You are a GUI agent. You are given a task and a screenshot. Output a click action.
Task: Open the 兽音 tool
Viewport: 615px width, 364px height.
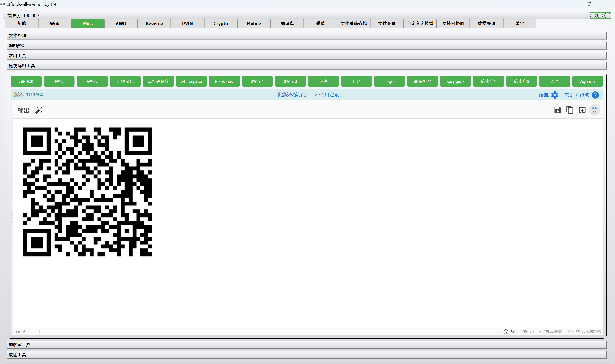coord(555,81)
